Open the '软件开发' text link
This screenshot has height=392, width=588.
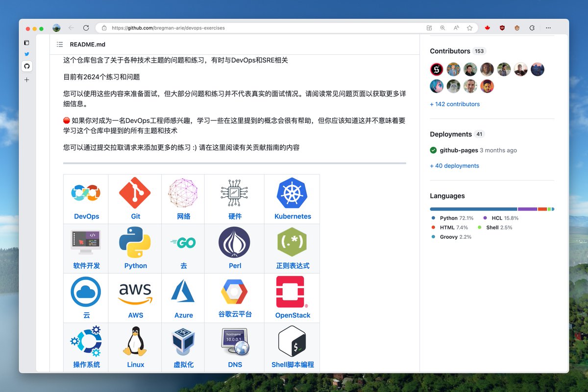pyautogui.click(x=86, y=266)
